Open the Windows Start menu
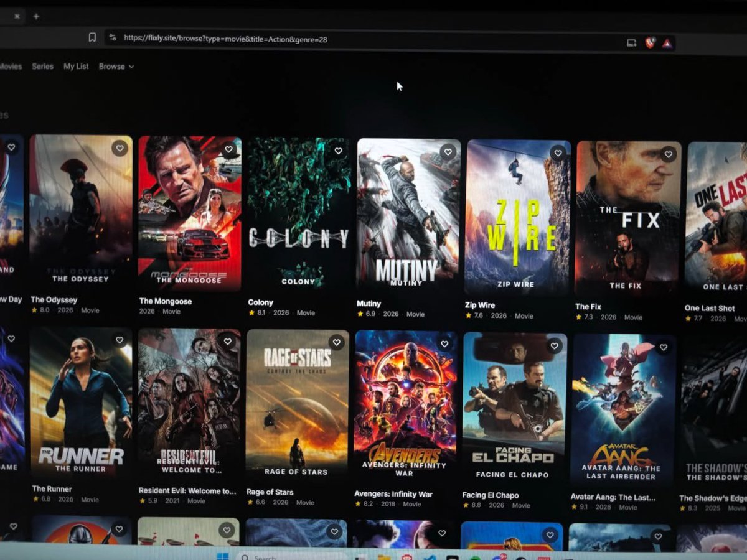This screenshot has height=560, width=747. [x=222, y=556]
